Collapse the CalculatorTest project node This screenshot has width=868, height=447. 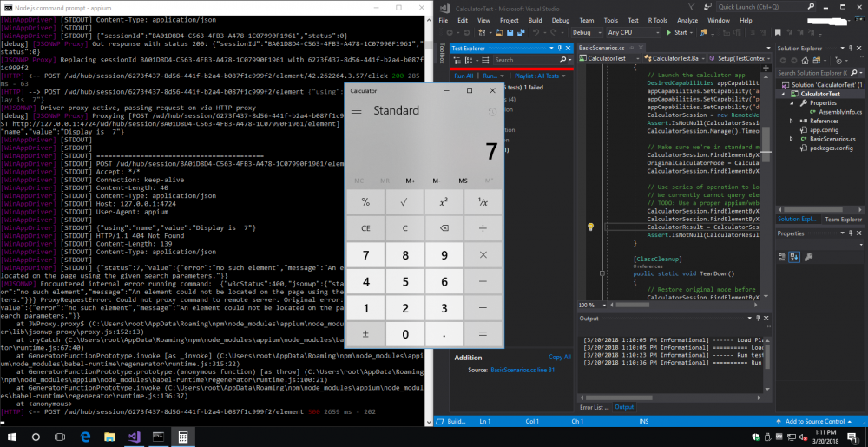[784, 94]
